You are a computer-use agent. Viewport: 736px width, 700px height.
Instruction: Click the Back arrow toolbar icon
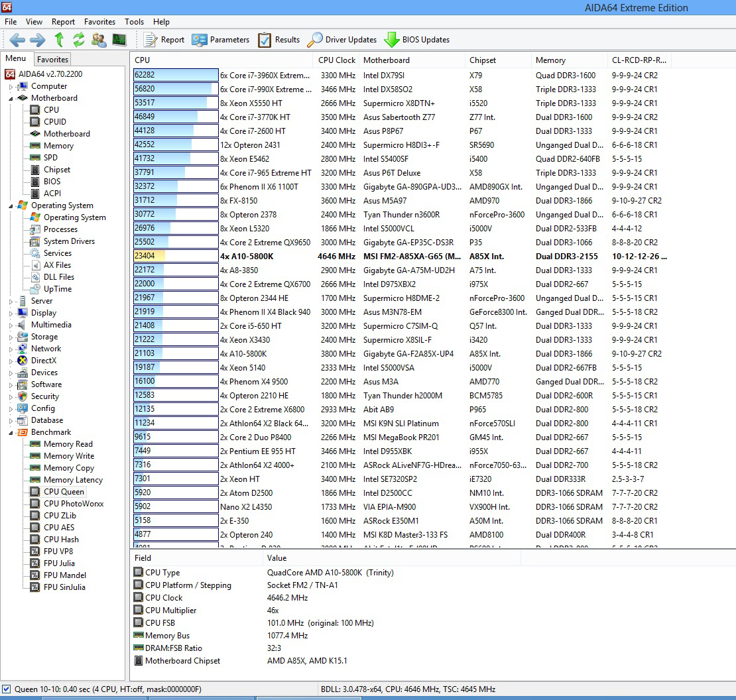pos(17,40)
